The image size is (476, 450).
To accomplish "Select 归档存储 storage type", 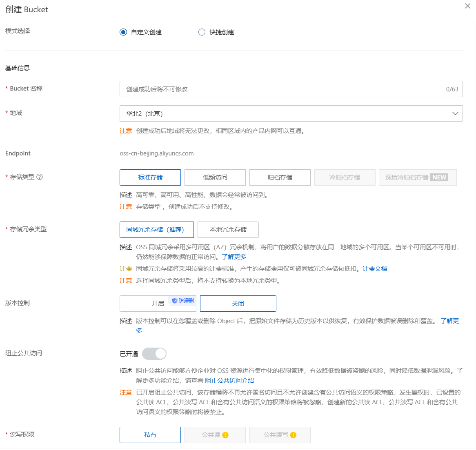I will point(280,177).
